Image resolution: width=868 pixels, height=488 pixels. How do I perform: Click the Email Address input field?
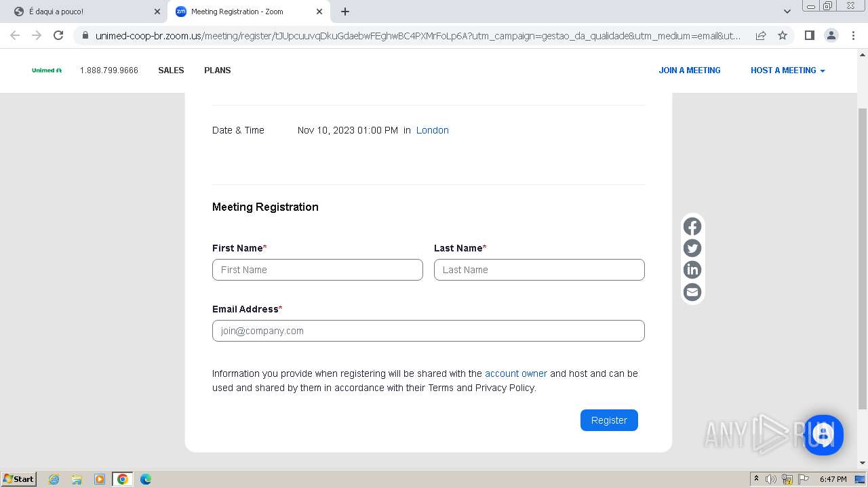(x=429, y=331)
